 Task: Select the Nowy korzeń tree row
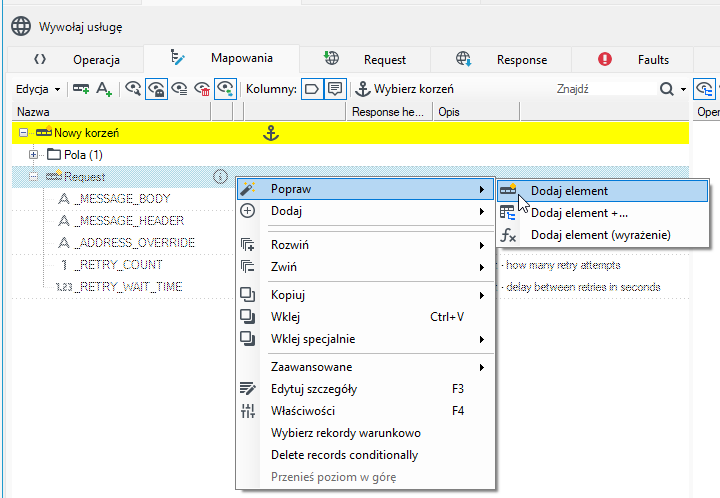[350, 133]
